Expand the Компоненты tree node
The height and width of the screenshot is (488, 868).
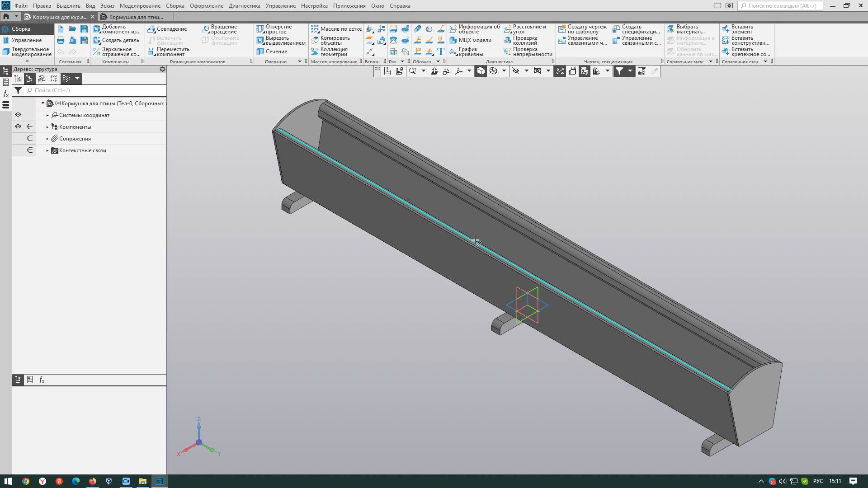tap(47, 127)
